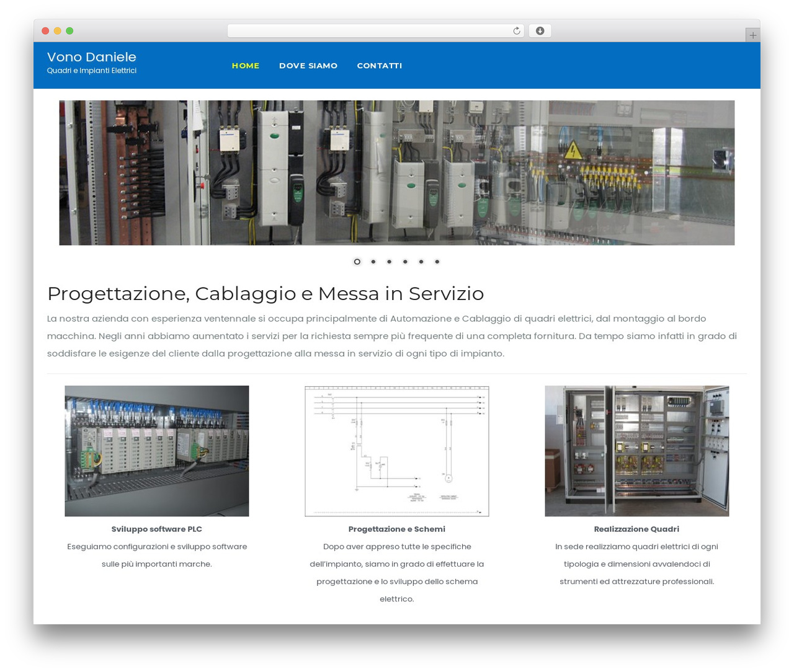Go to the DOVE SIAMO page
The width and height of the screenshot is (794, 672).
308,66
